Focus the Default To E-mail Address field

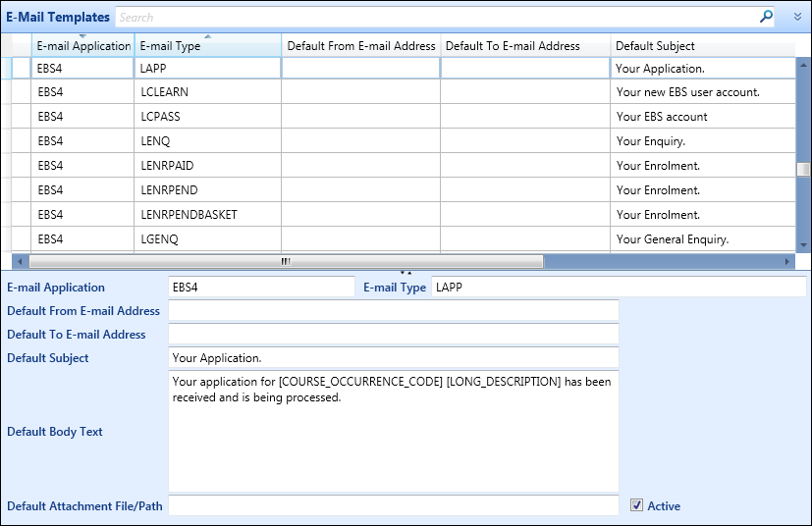click(394, 335)
